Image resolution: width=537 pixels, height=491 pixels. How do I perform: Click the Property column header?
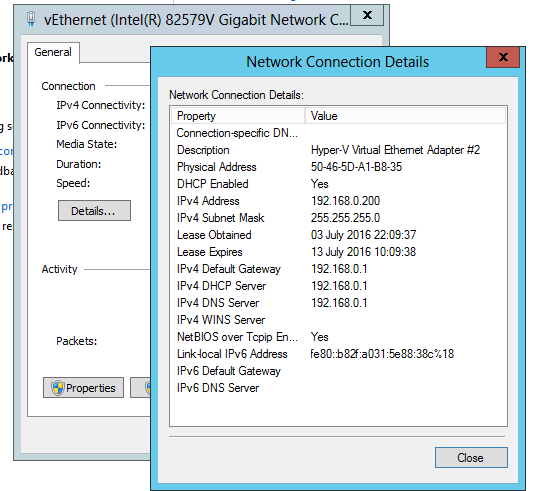coord(238,116)
